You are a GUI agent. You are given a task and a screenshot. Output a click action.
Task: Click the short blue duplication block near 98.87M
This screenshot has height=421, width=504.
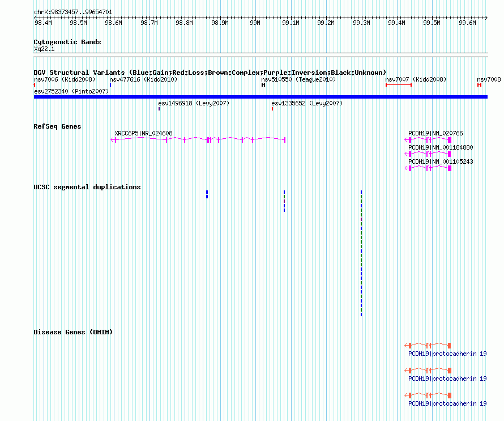coord(207,194)
